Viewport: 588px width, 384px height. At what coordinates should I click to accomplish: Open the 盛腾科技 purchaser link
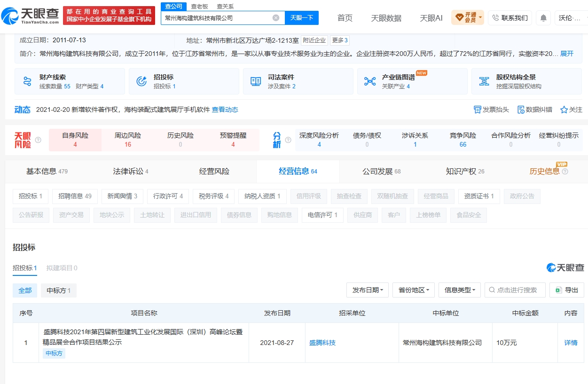[322, 343]
